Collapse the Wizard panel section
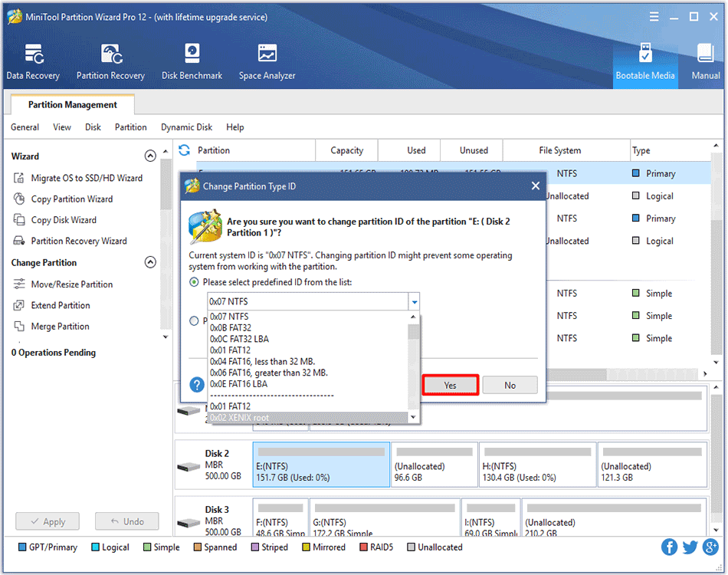The image size is (728, 575). tap(150, 156)
